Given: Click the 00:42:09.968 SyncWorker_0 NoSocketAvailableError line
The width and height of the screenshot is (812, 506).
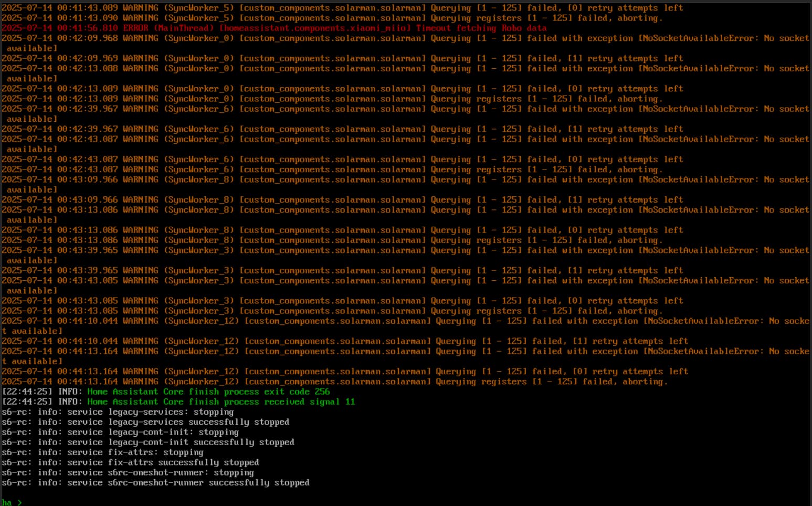Looking at the screenshot, I should pyautogui.click(x=406, y=43).
